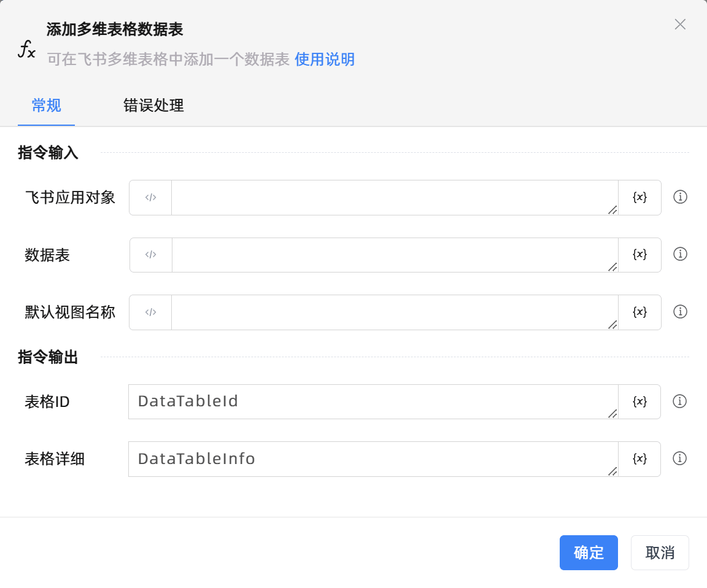Screen dimensions: 707x588
Task: Click the 数据表 field label
Action: pos(47,255)
